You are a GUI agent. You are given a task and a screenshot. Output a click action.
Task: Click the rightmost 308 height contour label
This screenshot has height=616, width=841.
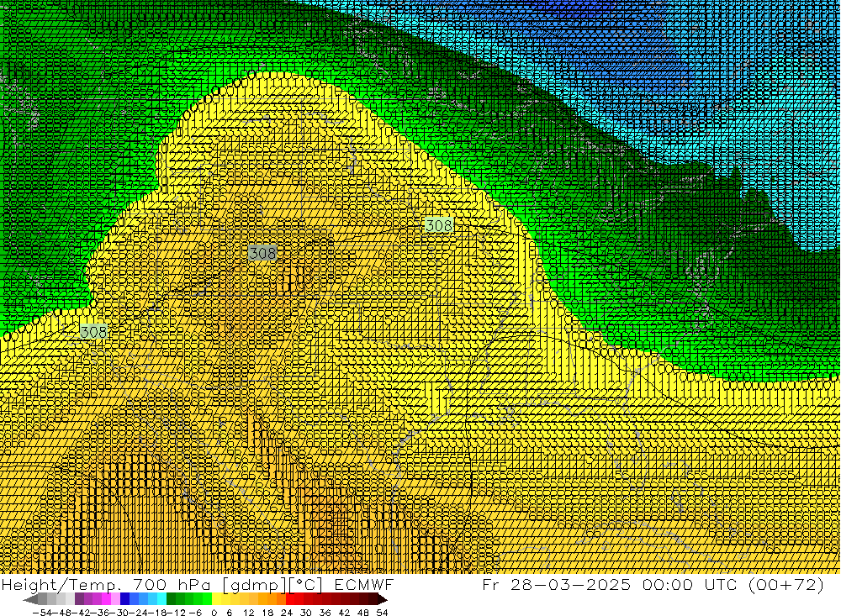439,225
